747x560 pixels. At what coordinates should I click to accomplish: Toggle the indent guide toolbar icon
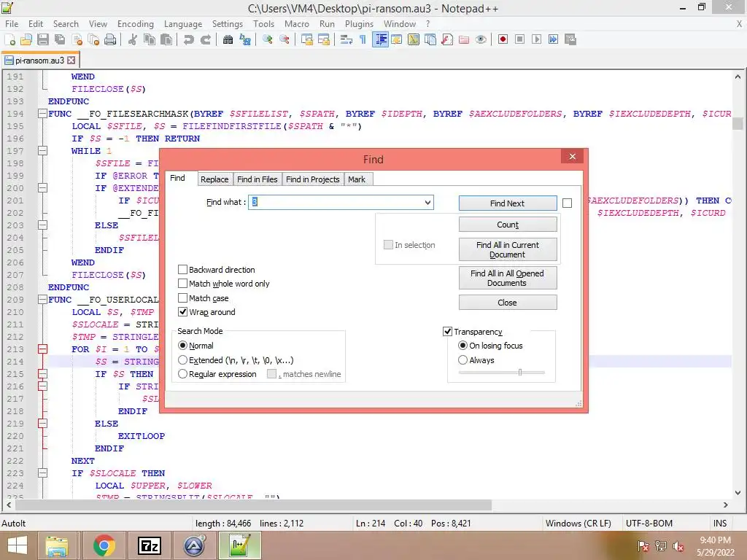point(380,39)
